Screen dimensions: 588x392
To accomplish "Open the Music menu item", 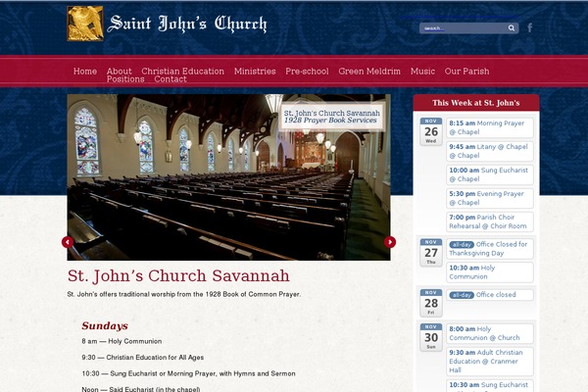I will (422, 72).
